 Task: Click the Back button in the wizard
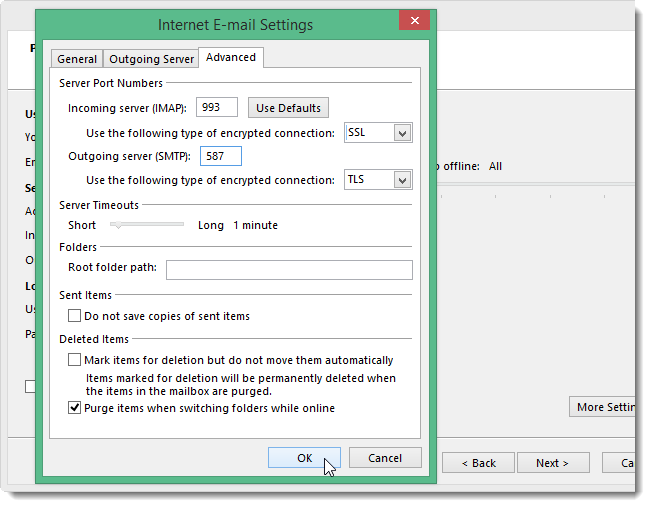click(478, 463)
